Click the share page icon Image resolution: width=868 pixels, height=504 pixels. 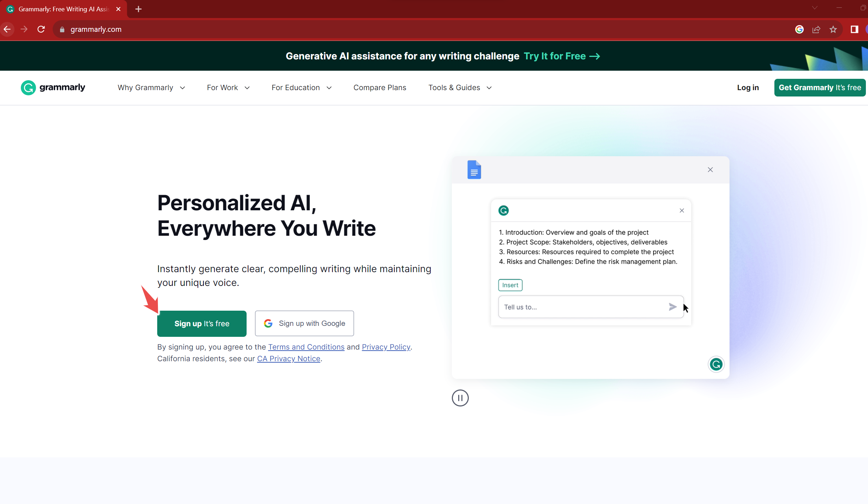pos(816,29)
